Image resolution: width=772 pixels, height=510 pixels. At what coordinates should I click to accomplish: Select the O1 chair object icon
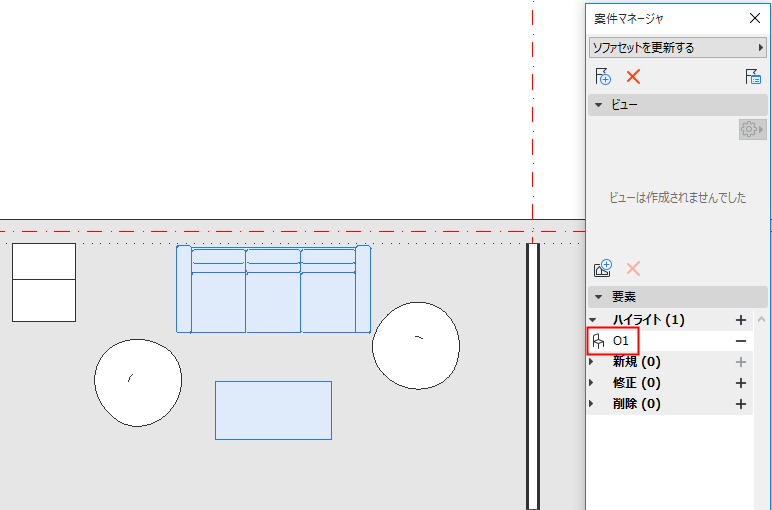pyautogui.click(x=598, y=341)
